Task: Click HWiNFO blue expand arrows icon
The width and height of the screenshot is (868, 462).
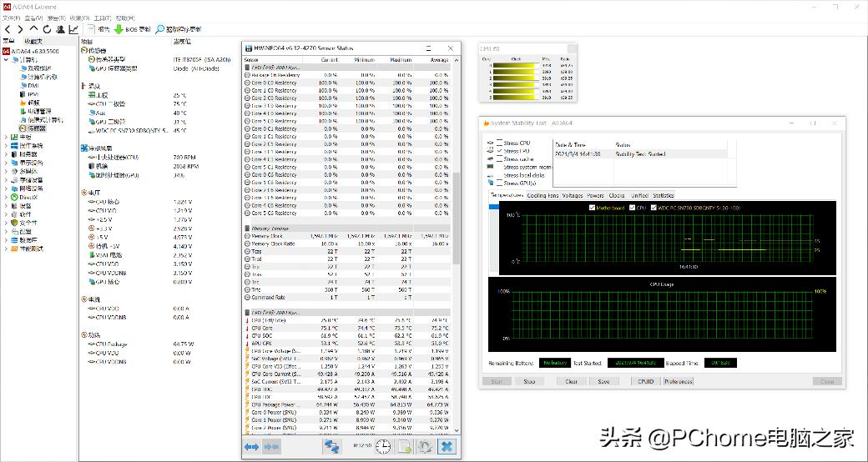Action: point(251,447)
